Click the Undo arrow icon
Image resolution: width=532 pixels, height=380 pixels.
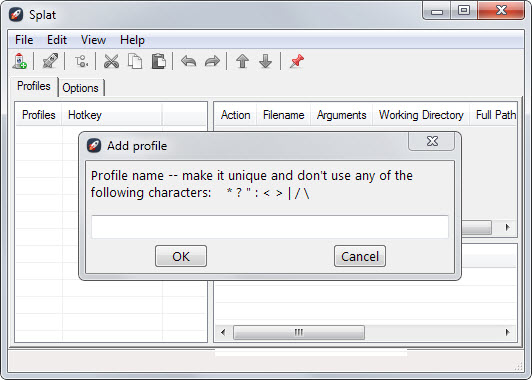coord(189,61)
